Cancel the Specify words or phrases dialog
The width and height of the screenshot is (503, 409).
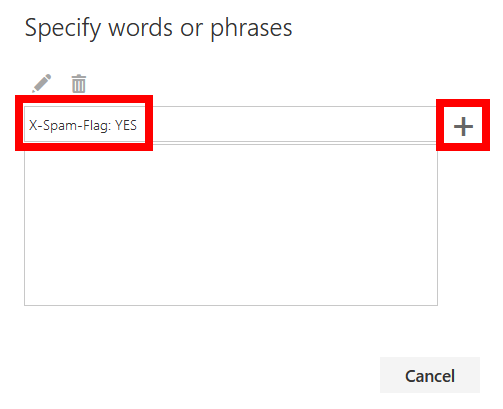pyautogui.click(x=430, y=375)
